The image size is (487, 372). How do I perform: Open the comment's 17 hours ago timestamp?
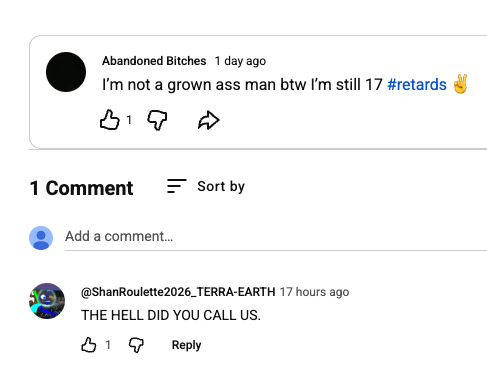pyautogui.click(x=314, y=292)
